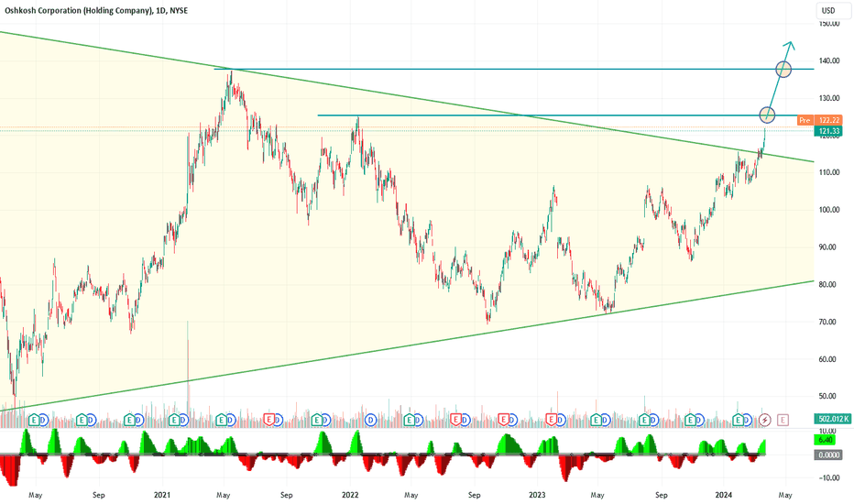This screenshot has width=854, height=504.
Task: Click the -10.00 indicator axis label
Action: 827,477
